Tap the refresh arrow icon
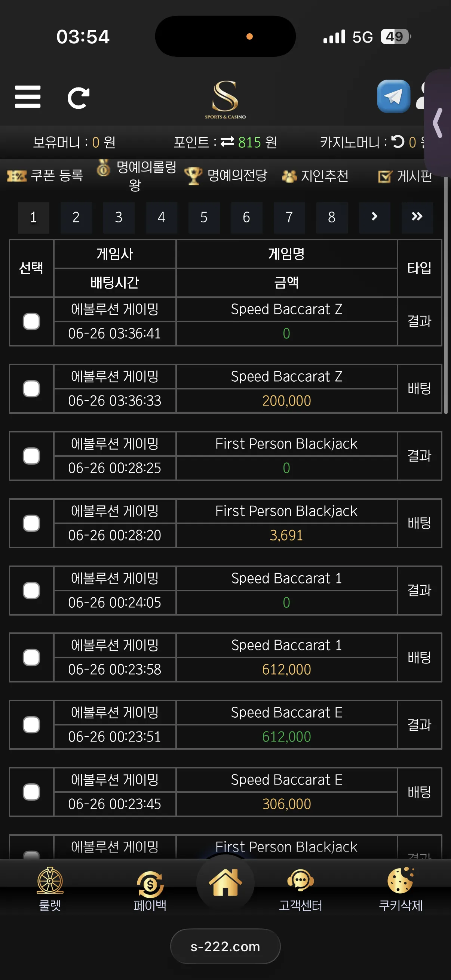Screen dimensions: 451x980 [79, 98]
